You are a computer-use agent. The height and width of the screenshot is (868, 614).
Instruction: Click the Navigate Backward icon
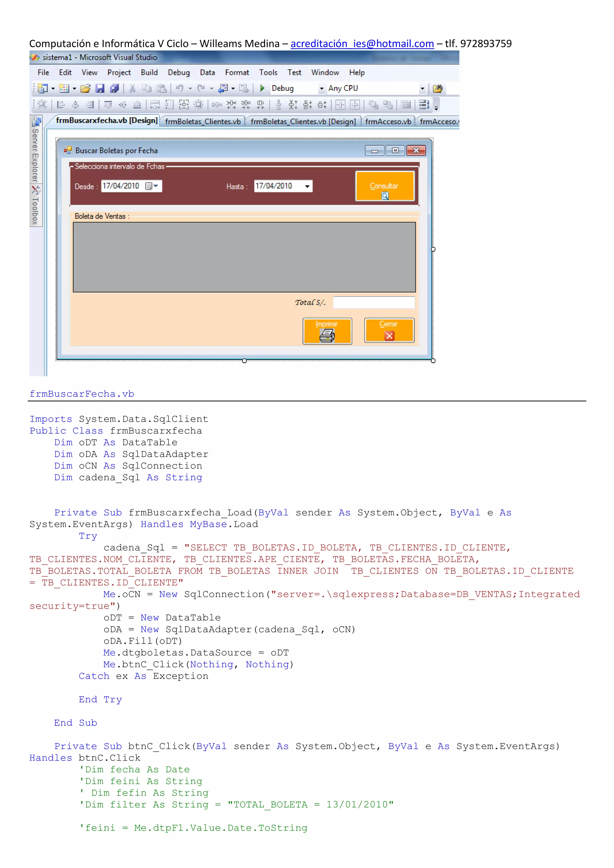pos(223,88)
